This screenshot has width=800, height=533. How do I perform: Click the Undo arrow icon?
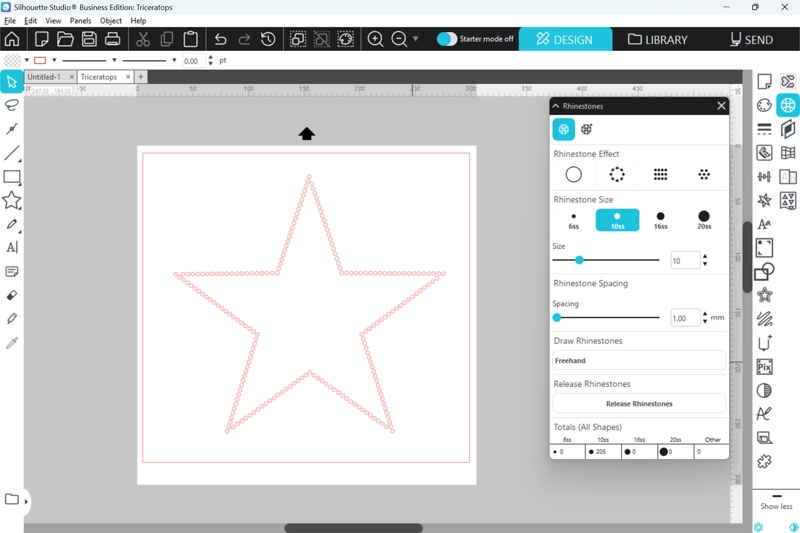tap(220, 39)
